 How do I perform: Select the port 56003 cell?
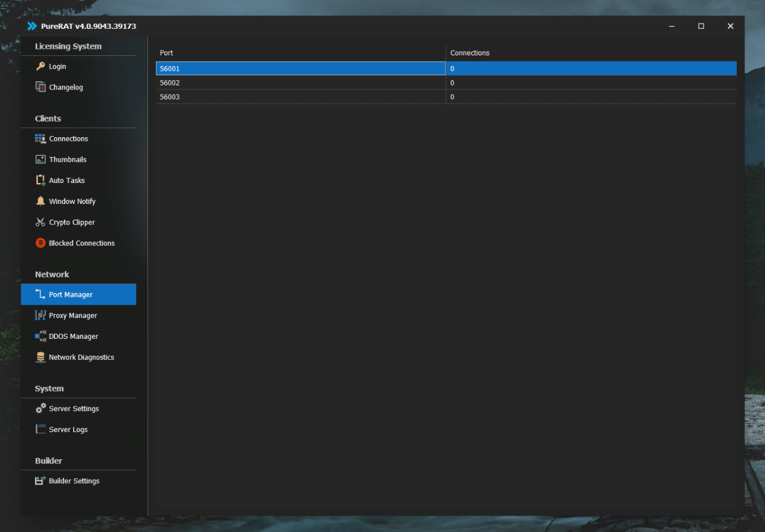[301, 97]
